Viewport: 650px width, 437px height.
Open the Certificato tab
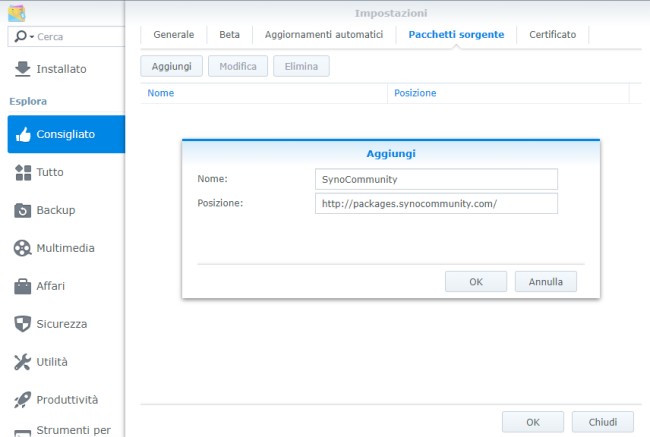[553, 35]
